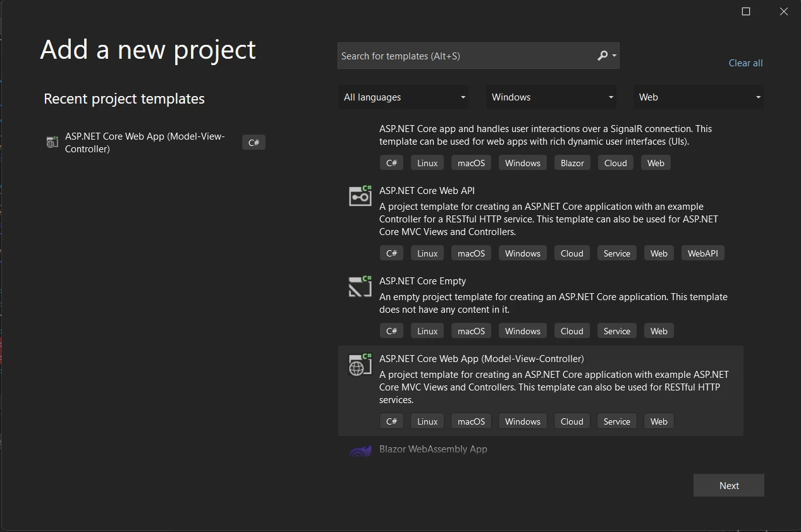Open the Windows platform filter dropdown
The height and width of the screenshot is (532, 801).
[551, 97]
